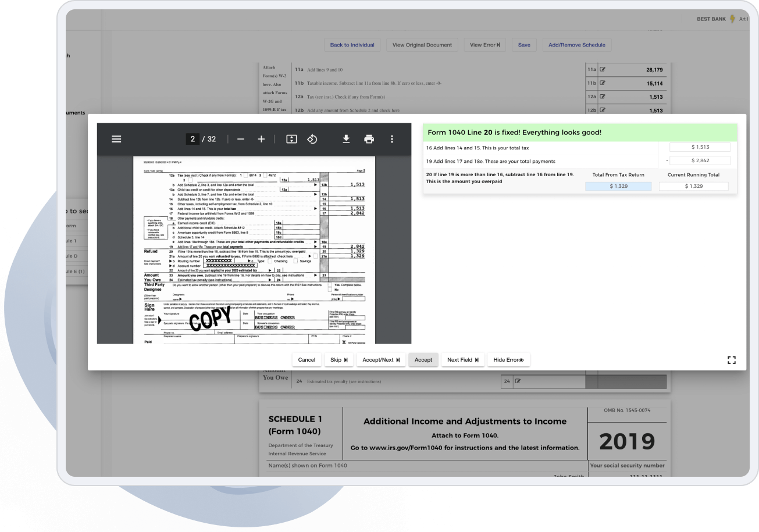The height and width of the screenshot is (532, 759).
Task: Select the Total From Tax Return field
Action: coord(618,186)
